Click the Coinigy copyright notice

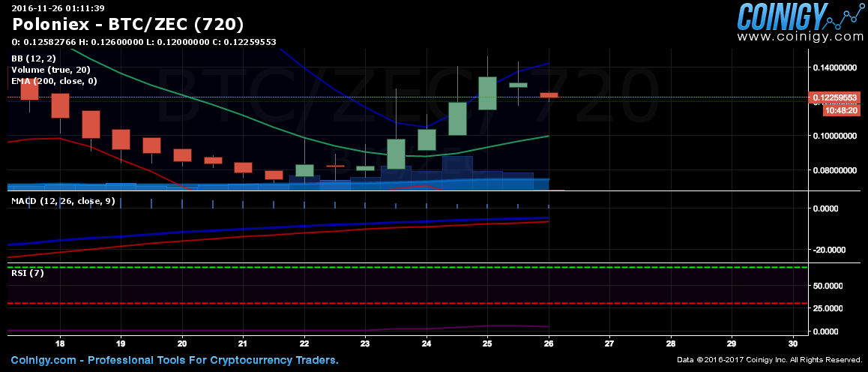pos(770,360)
